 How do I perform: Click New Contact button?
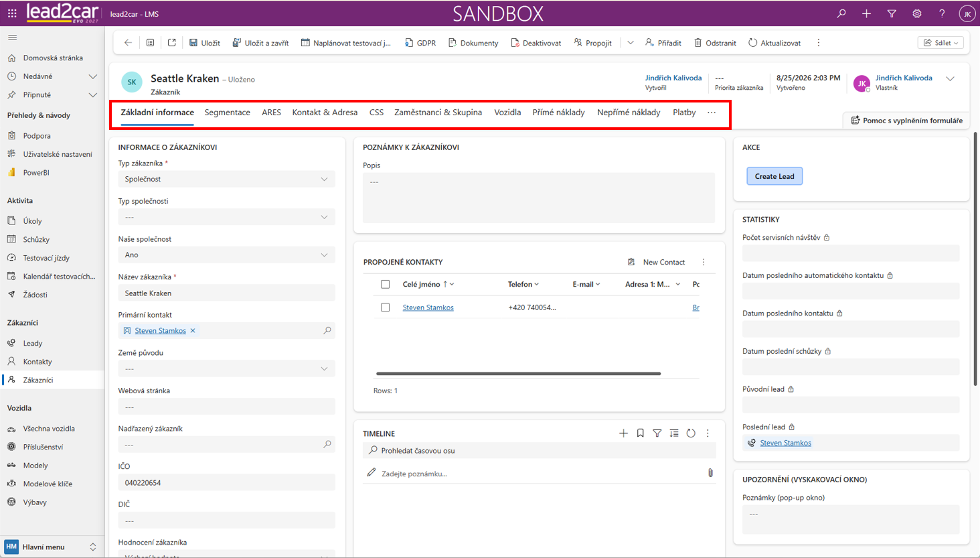click(x=656, y=262)
